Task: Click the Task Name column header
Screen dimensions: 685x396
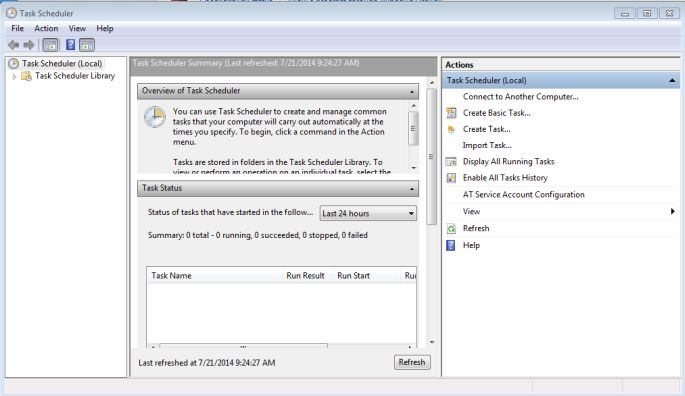Action: coord(171,276)
